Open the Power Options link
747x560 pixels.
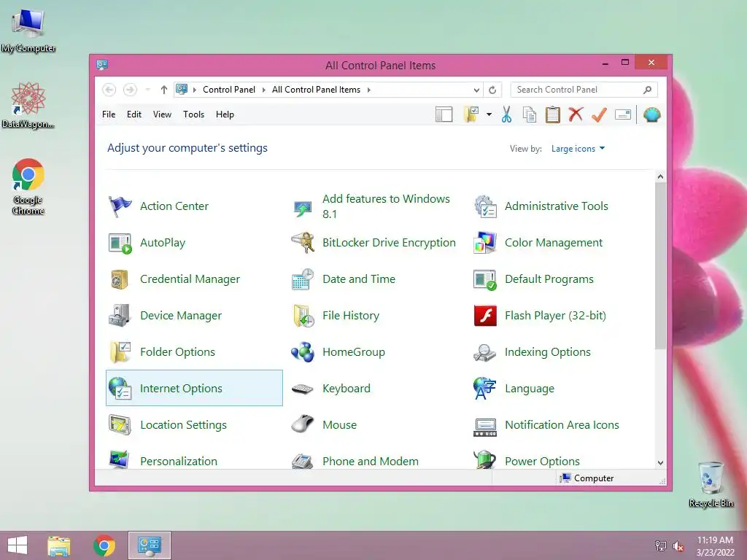[x=542, y=461]
